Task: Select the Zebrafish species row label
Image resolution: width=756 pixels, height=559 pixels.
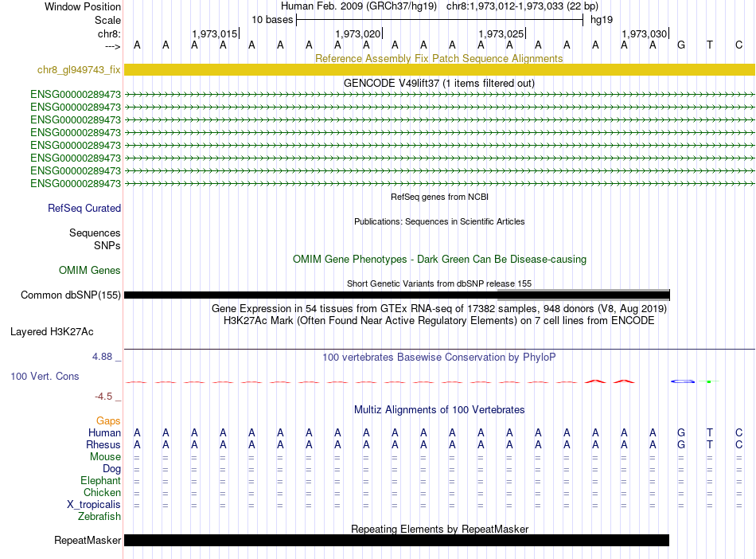Action: [x=99, y=517]
